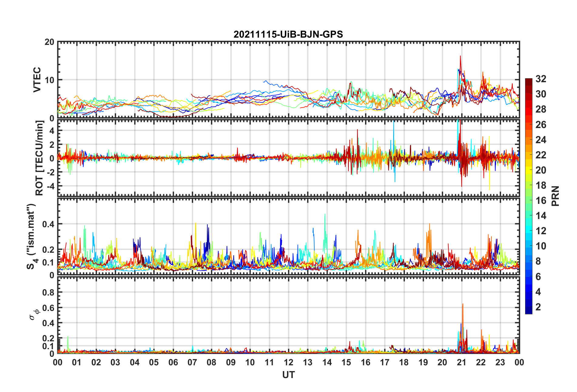Click the 0.4 tick on the sigma-phi axis

click(x=49, y=323)
